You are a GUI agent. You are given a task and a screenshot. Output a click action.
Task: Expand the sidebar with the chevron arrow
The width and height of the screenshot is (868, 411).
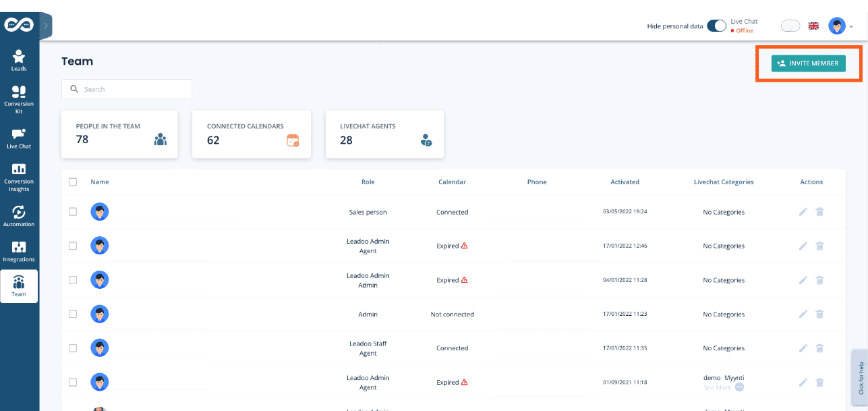46,26
